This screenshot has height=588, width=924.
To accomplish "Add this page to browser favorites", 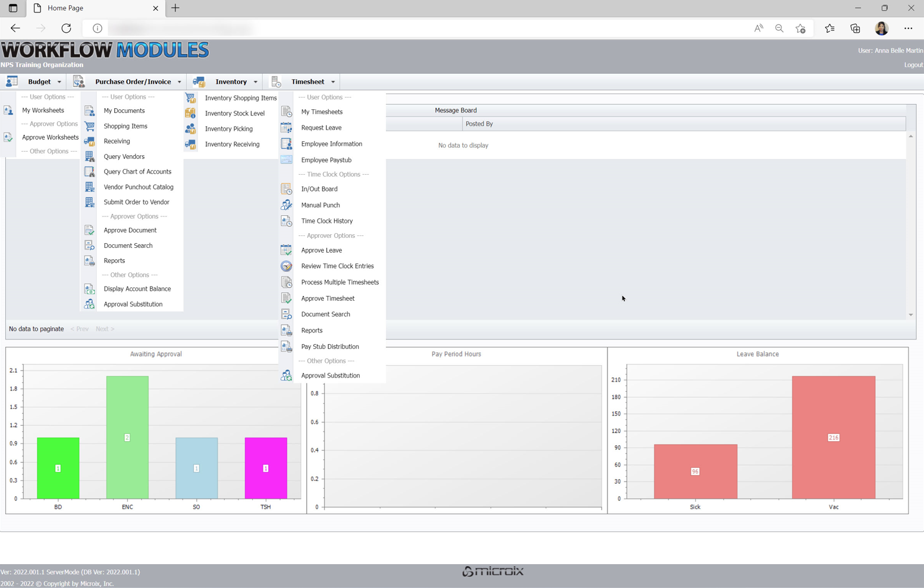I will (x=800, y=29).
